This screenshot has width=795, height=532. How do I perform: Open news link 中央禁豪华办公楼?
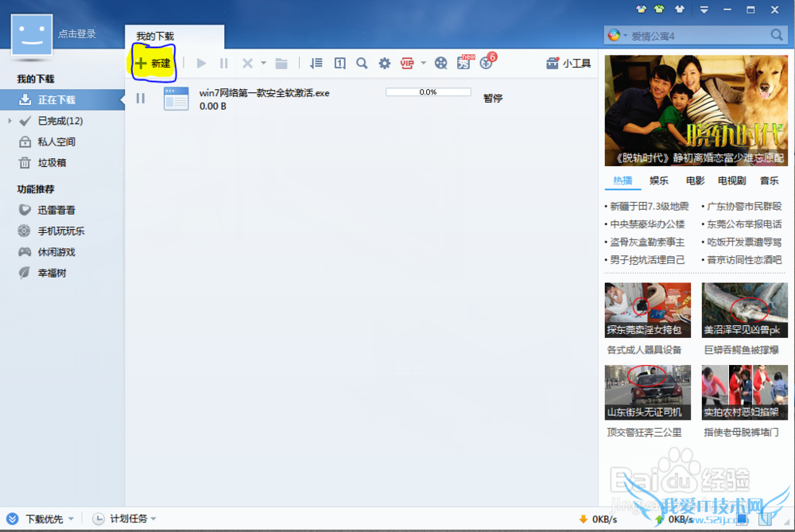click(x=647, y=224)
